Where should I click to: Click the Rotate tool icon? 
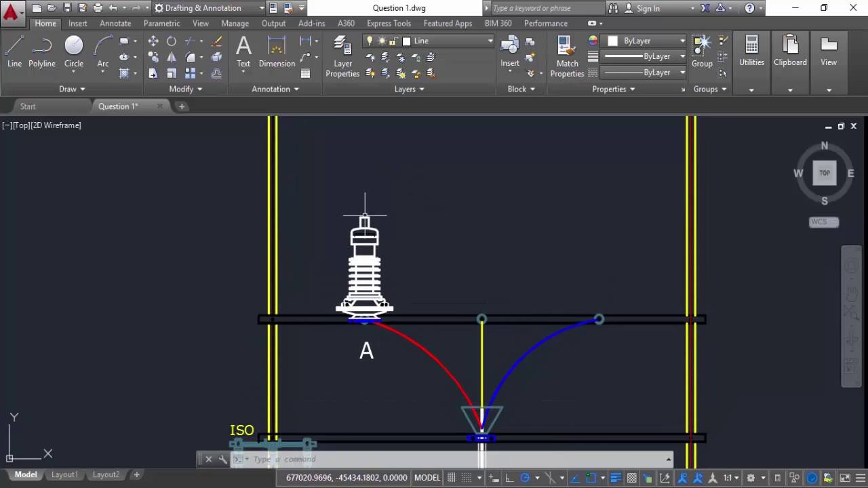(172, 41)
